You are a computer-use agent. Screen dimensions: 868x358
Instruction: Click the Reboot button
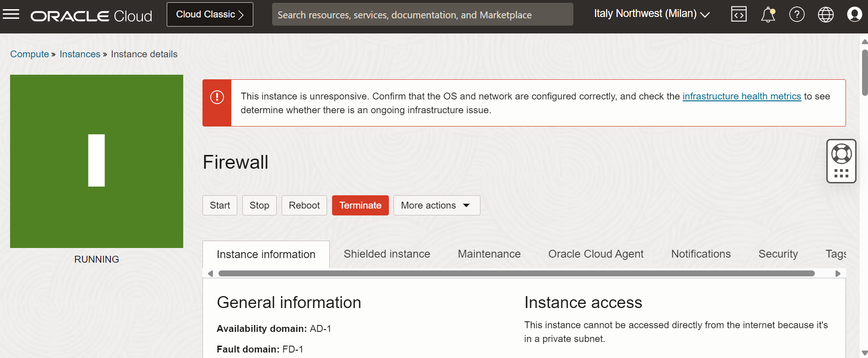[304, 205]
